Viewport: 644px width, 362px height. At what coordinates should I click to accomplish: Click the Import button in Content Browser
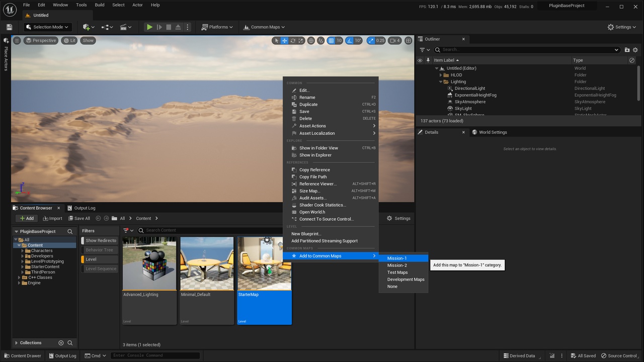52,218
